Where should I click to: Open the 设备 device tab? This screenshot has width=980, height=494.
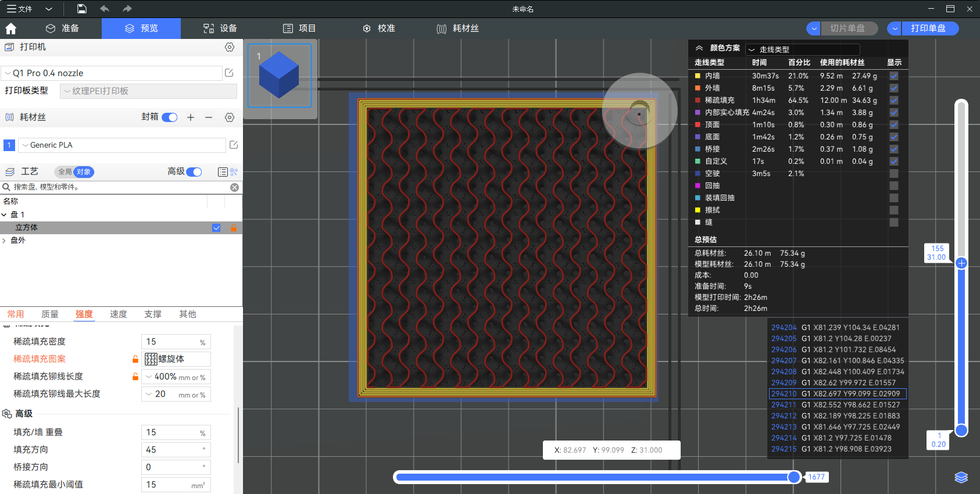220,28
